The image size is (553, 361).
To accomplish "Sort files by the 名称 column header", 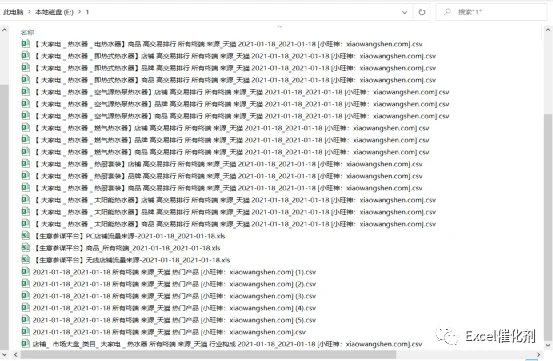I will pyautogui.click(x=27, y=32).
